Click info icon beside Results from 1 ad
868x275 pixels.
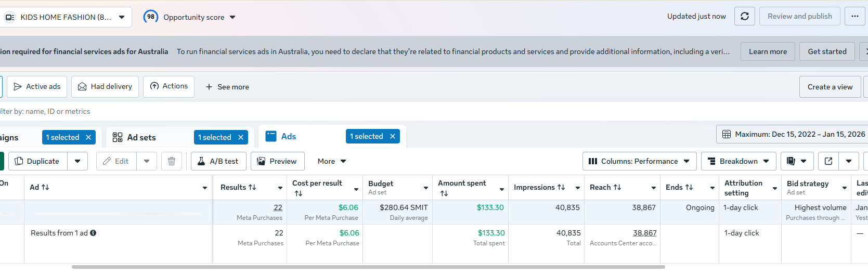tap(93, 233)
